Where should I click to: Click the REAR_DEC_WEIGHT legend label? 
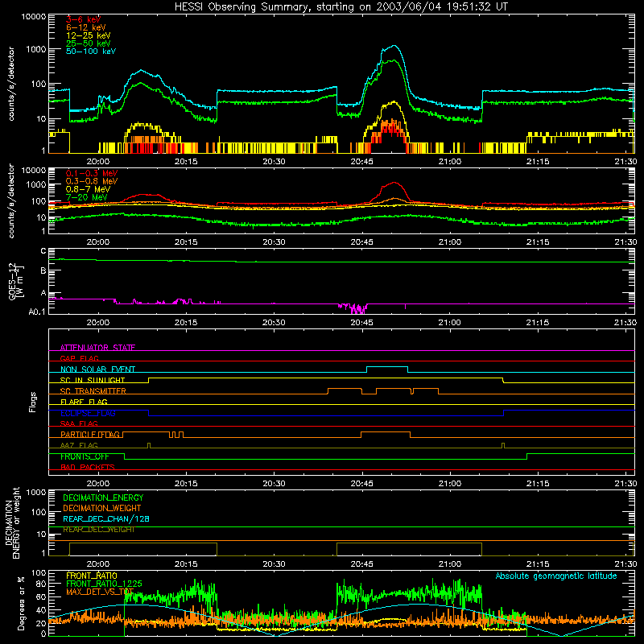(x=98, y=530)
